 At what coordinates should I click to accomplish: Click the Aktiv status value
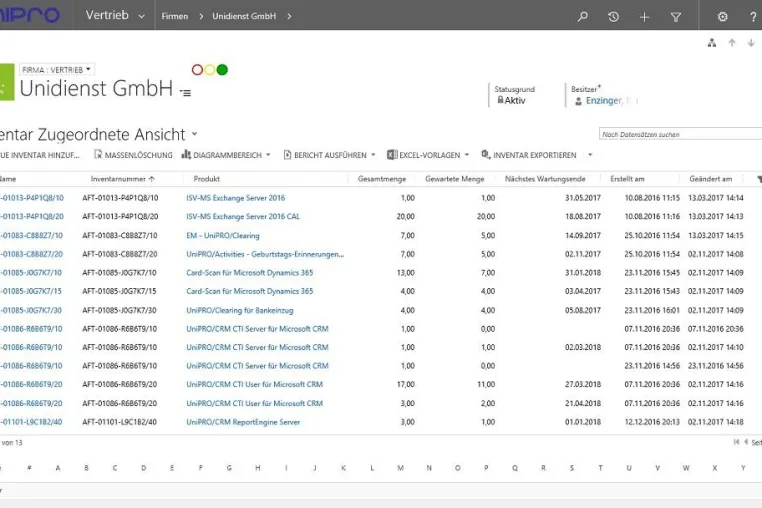515,100
